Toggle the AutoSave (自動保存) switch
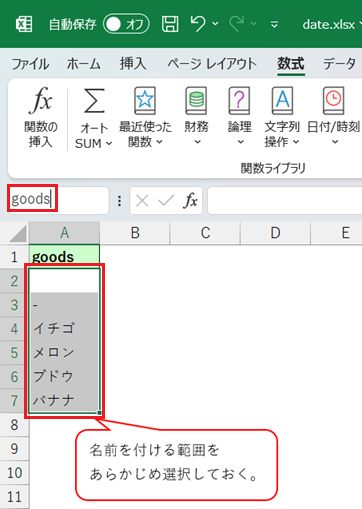The height and width of the screenshot is (509, 362). click(x=126, y=24)
